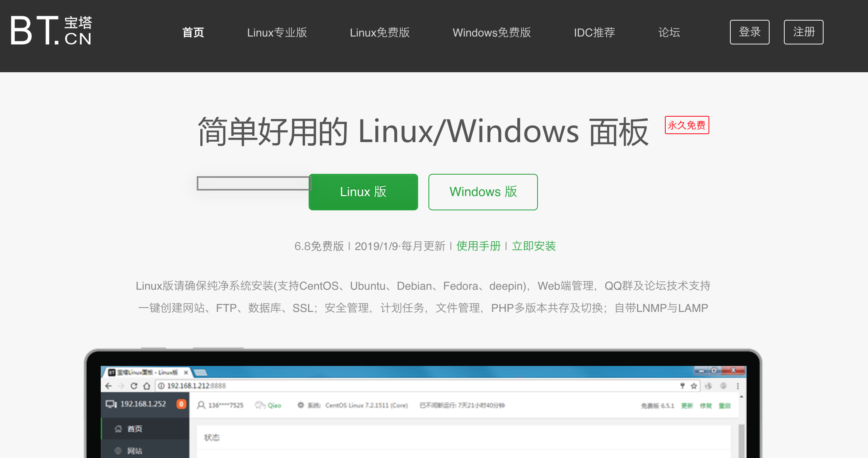Click the preview window's minimize button
The width and height of the screenshot is (868, 458).
[701, 371]
